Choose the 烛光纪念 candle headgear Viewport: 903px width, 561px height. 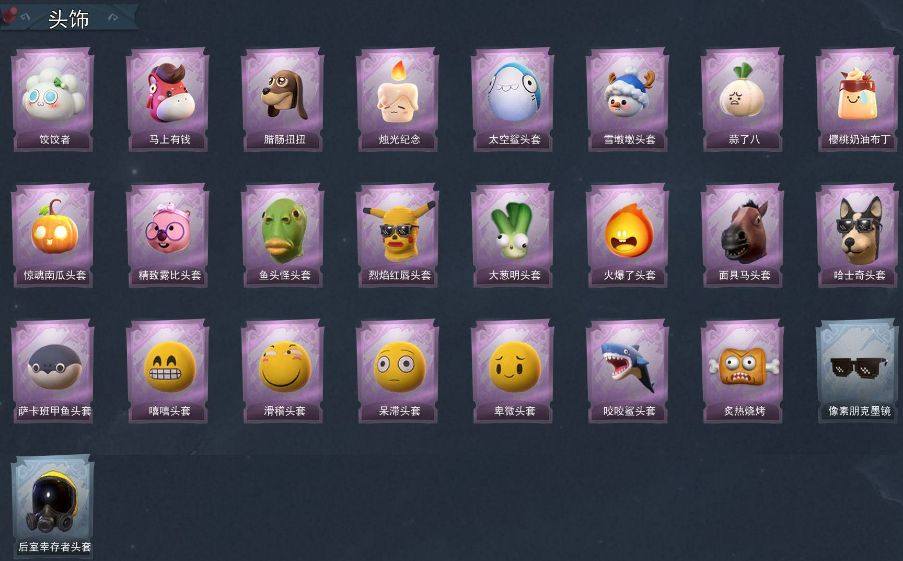(397, 99)
